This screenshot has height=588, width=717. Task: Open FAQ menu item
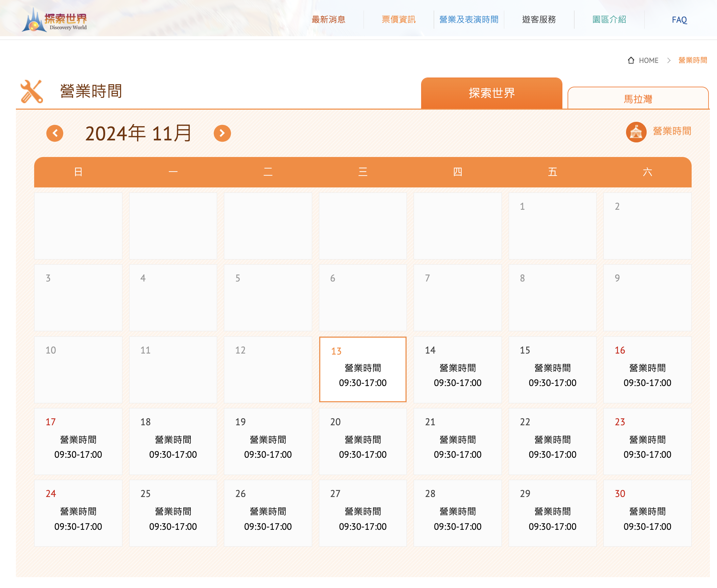pos(679,20)
